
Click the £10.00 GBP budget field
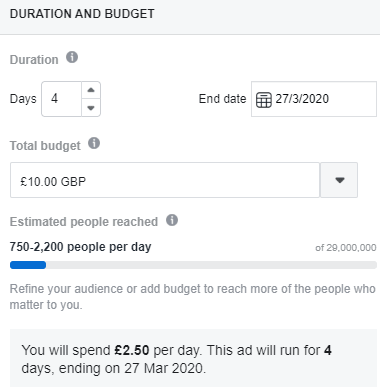point(165,180)
